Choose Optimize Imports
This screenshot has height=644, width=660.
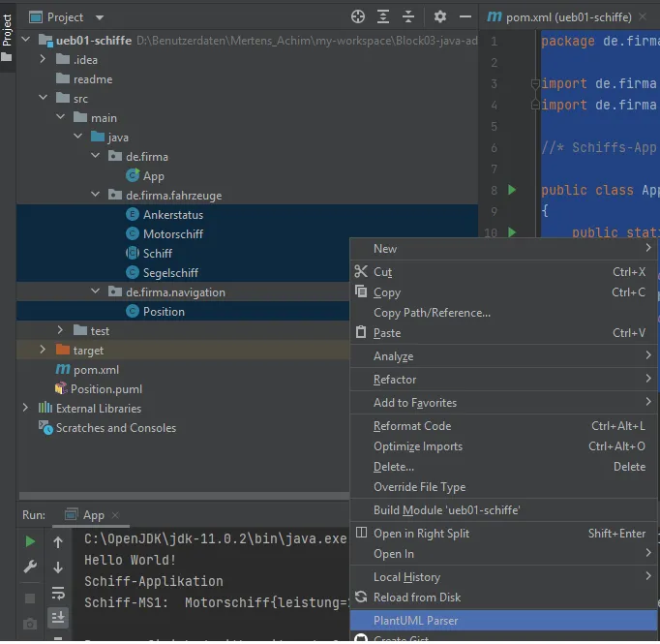click(503, 446)
